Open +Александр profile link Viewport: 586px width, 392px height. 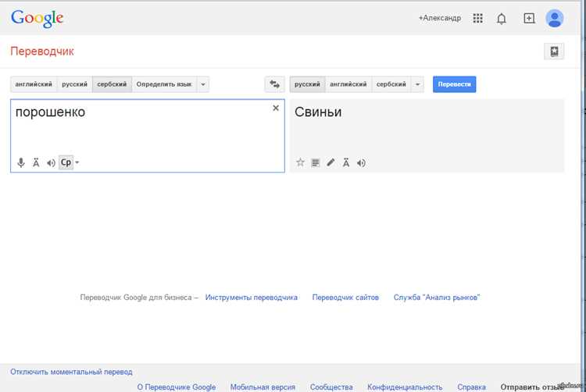point(439,18)
